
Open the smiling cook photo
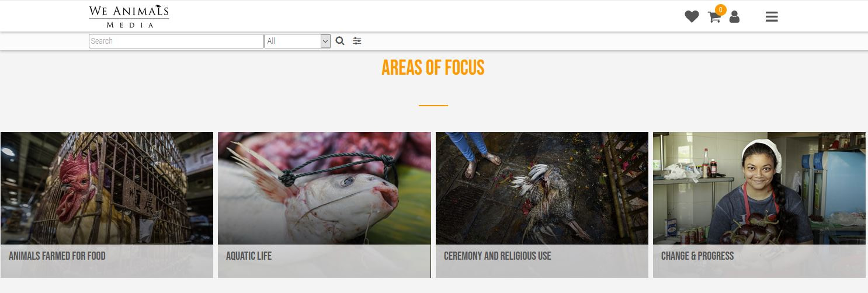[759, 188]
